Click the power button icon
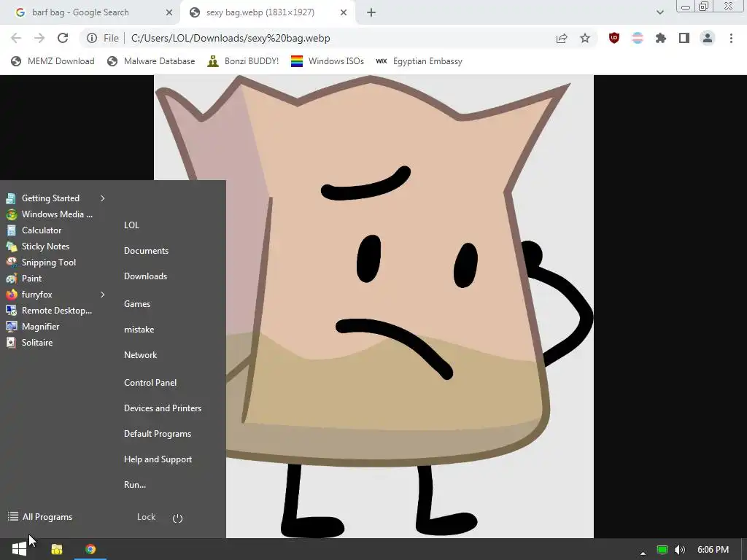The width and height of the screenshot is (747, 560). tap(178, 518)
